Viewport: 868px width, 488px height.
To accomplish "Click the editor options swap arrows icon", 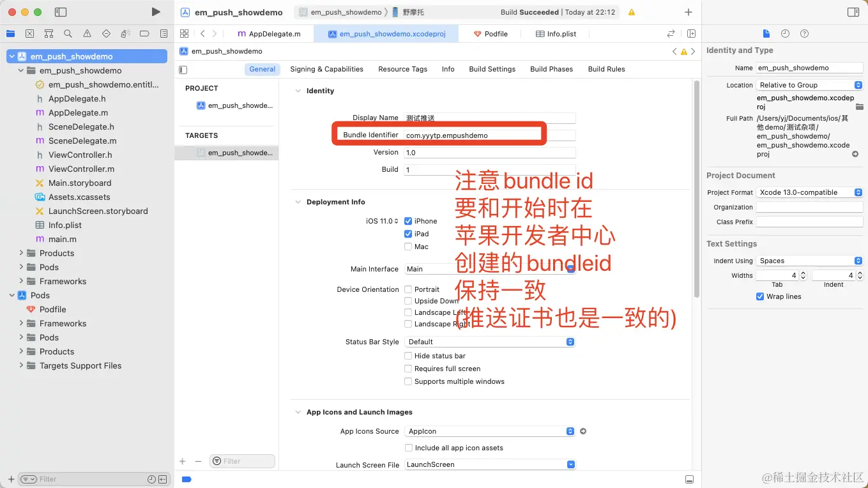I will 671,33.
